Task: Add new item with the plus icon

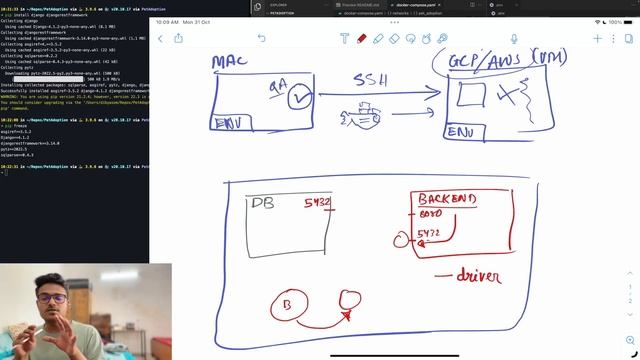Action: (598, 39)
